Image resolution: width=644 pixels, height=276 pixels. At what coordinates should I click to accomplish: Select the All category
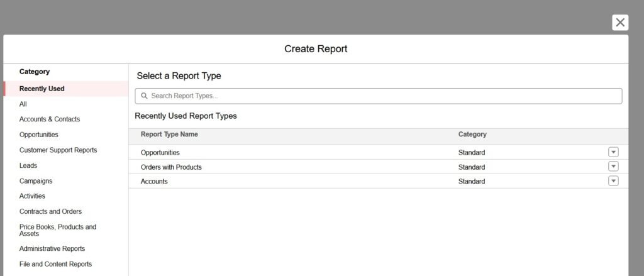pos(23,104)
